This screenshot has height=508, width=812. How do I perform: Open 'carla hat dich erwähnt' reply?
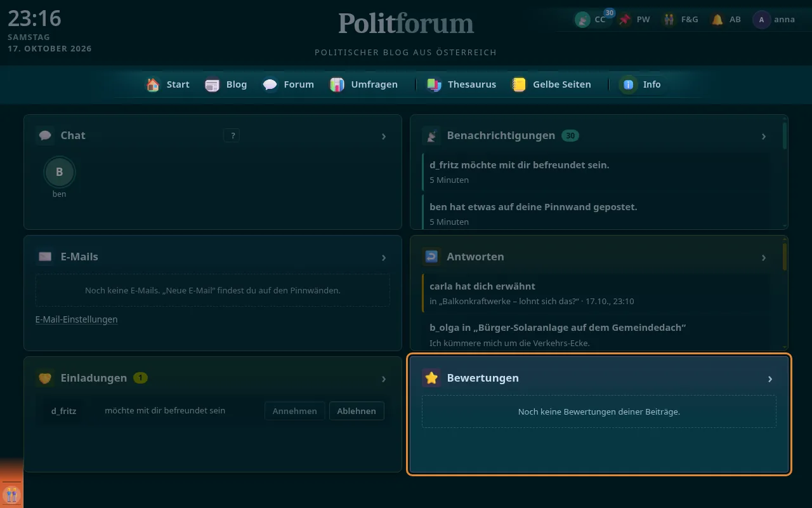598,293
